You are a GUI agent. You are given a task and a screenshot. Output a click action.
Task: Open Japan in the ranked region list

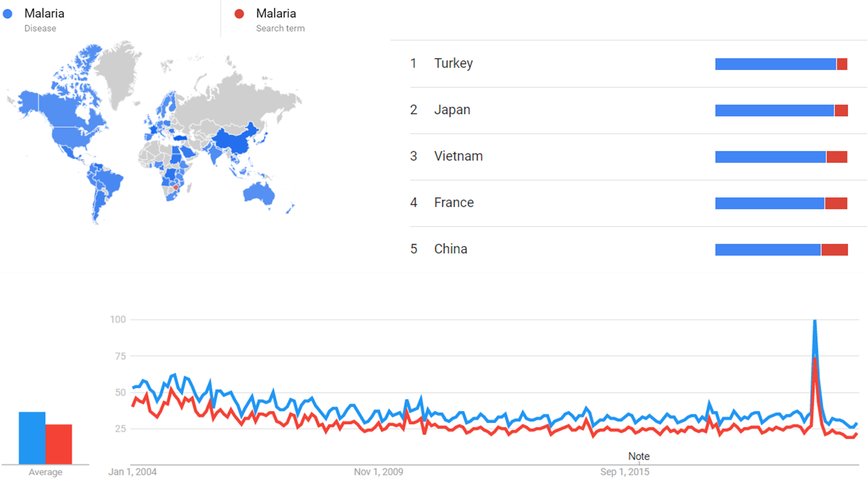click(452, 110)
